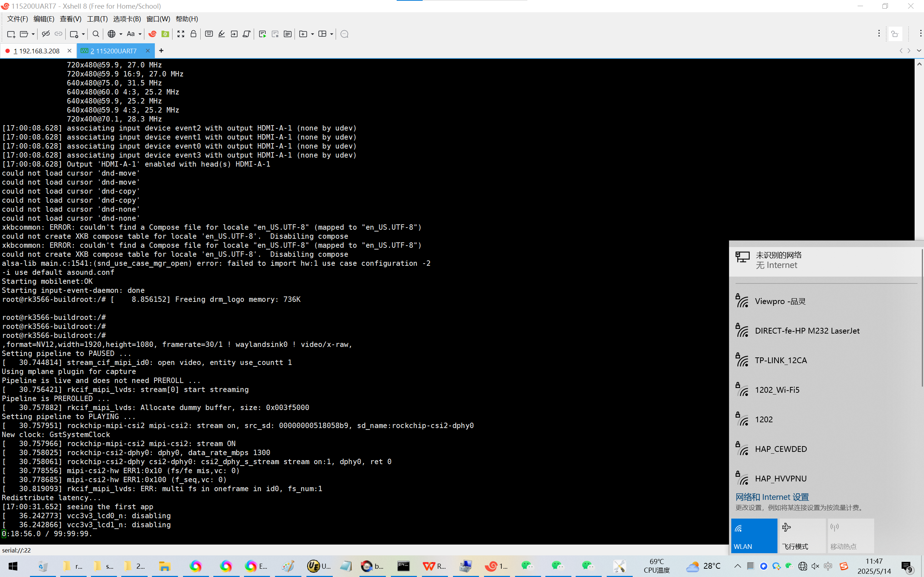Click the run script play icon
The width and height of the screenshot is (924, 577).
pos(262,34)
